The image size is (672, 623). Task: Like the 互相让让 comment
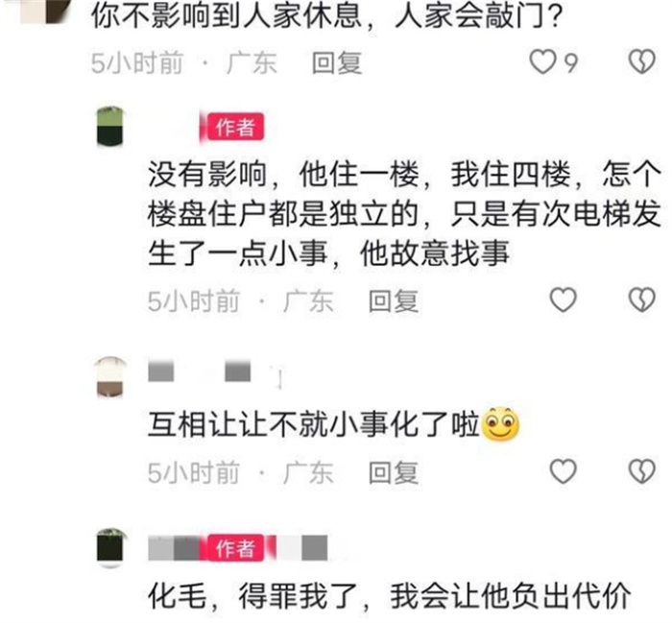pos(563,471)
